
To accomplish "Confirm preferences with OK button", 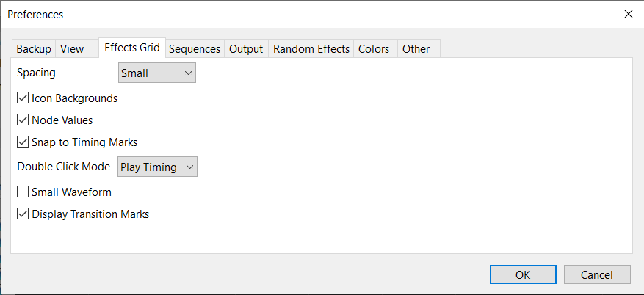I will tap(523, 274).
